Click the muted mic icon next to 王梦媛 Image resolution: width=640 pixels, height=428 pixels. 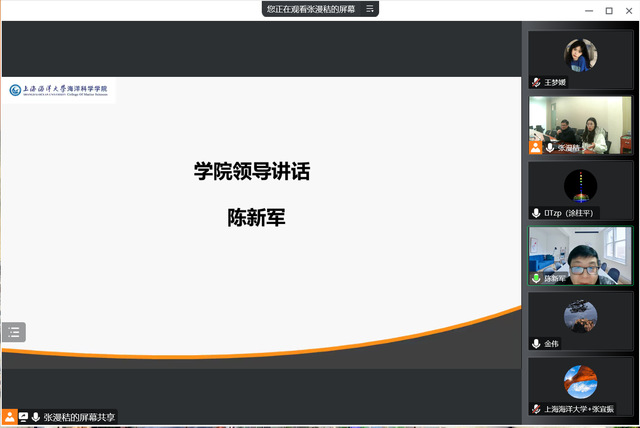point(536,82)
